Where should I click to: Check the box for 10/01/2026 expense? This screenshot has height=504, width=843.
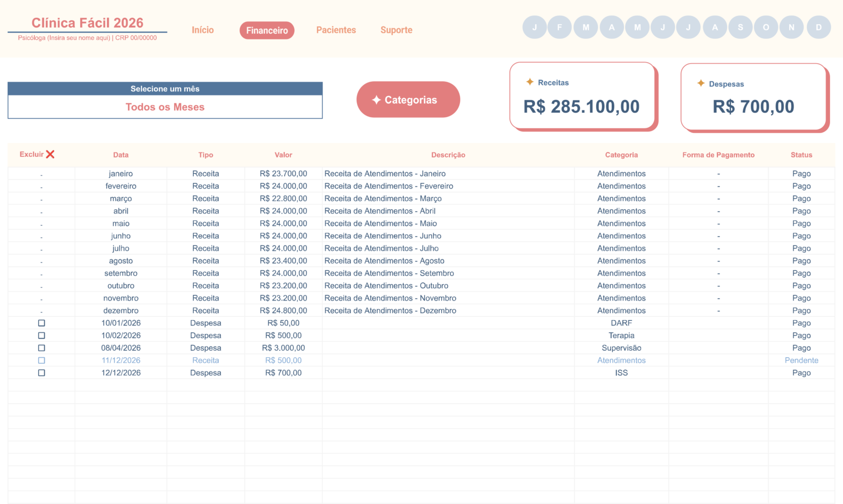tap(41, 323)
